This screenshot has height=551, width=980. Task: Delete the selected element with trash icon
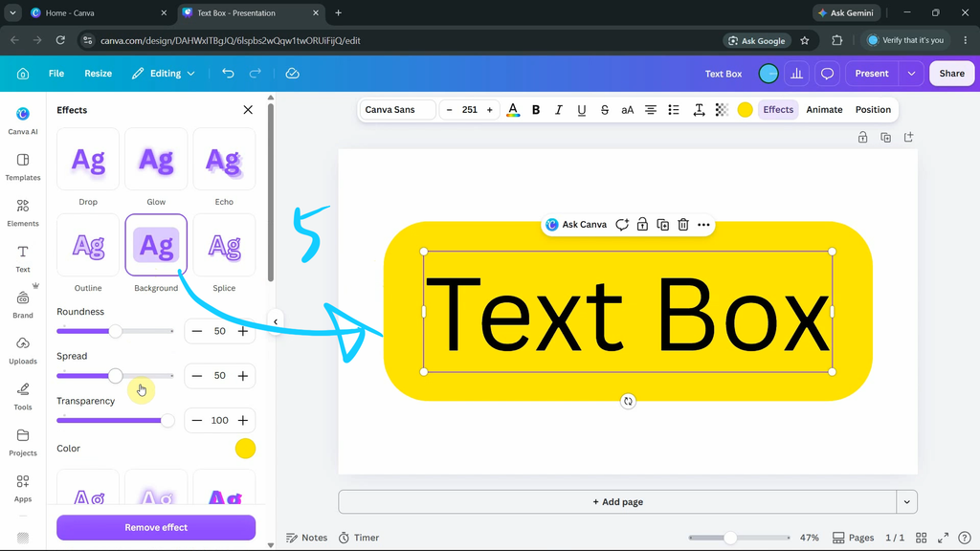(683, 224)
